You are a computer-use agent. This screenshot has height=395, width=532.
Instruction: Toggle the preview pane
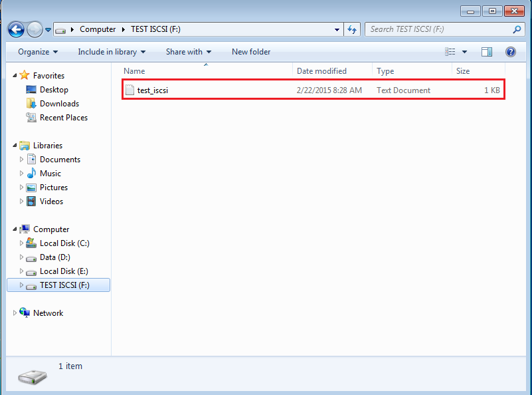[x=487, y=52]
